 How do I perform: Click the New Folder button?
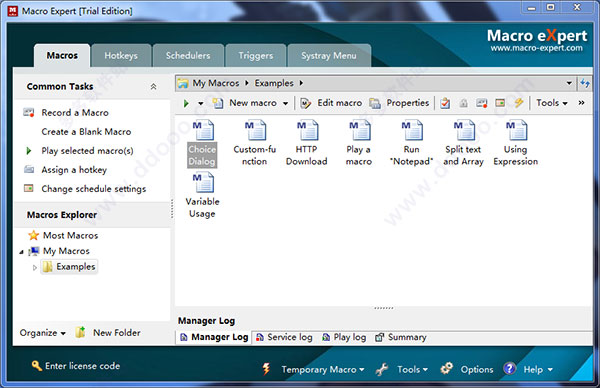[x=108, y=333]
